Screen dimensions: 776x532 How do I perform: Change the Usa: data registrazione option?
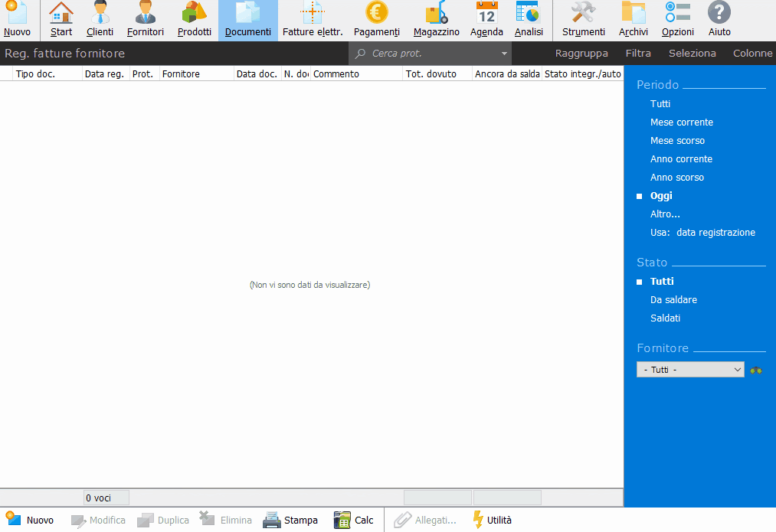point(702,233)
